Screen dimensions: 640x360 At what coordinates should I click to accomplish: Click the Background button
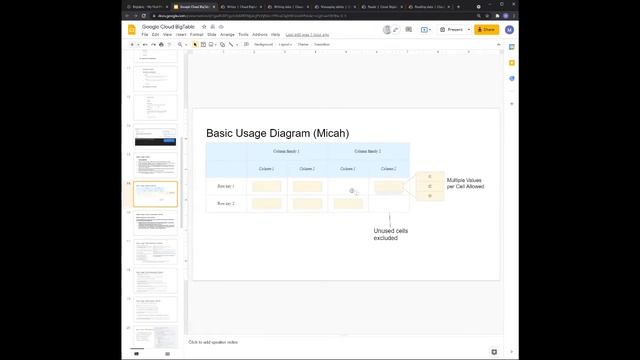(x=264, y=44)
